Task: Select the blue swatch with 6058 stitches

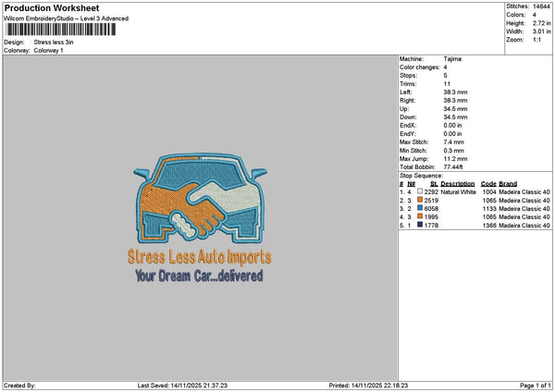Action: pyautogui.click(x=421, y=209)
